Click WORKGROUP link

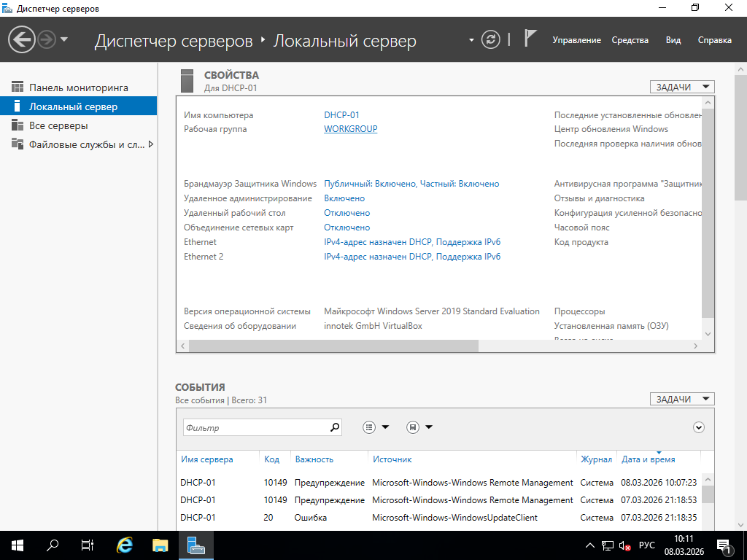click(351, 129)
